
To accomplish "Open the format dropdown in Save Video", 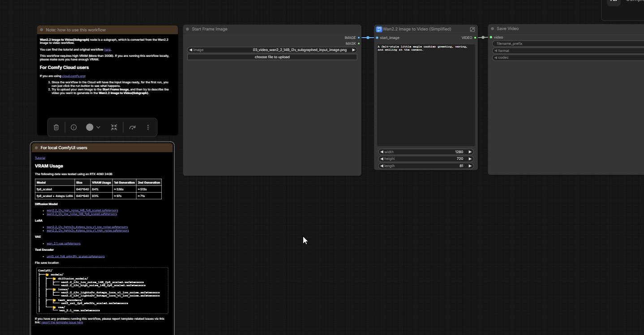I will [568, 51].
